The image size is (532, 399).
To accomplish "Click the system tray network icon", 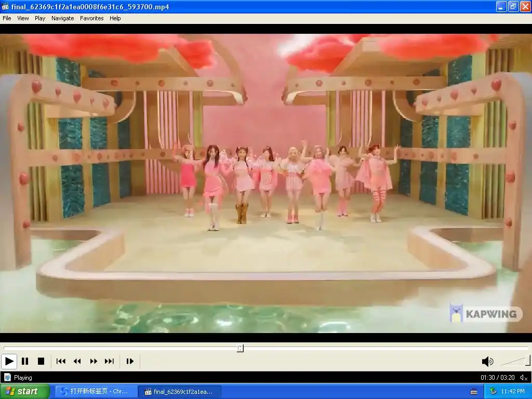I will point(493,392).
